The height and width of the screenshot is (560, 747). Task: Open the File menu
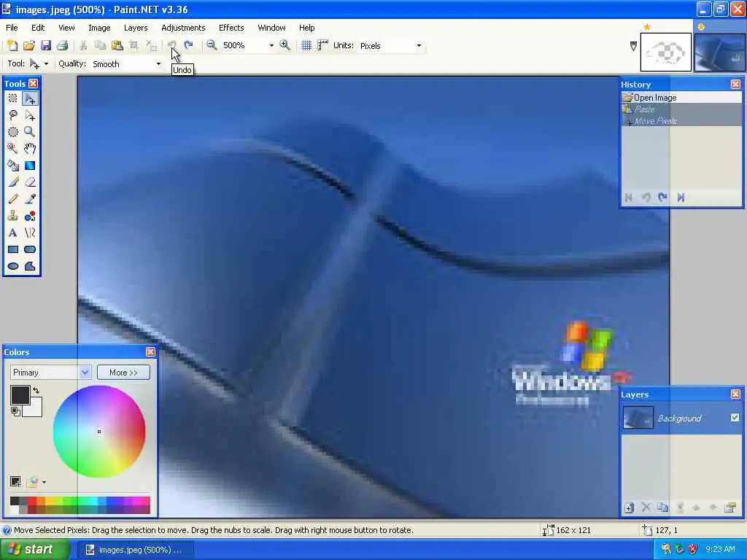tap(12, 28)
